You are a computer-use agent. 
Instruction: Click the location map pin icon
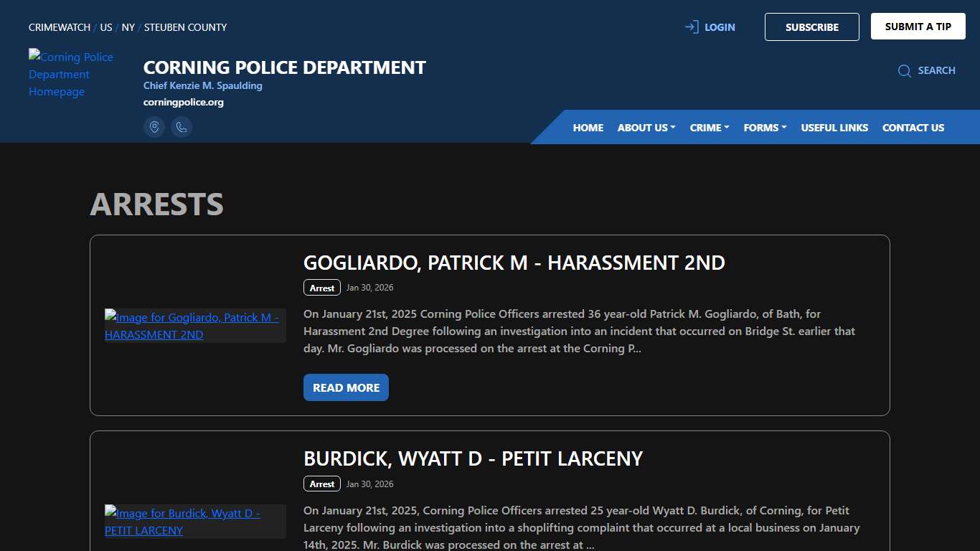154,127
